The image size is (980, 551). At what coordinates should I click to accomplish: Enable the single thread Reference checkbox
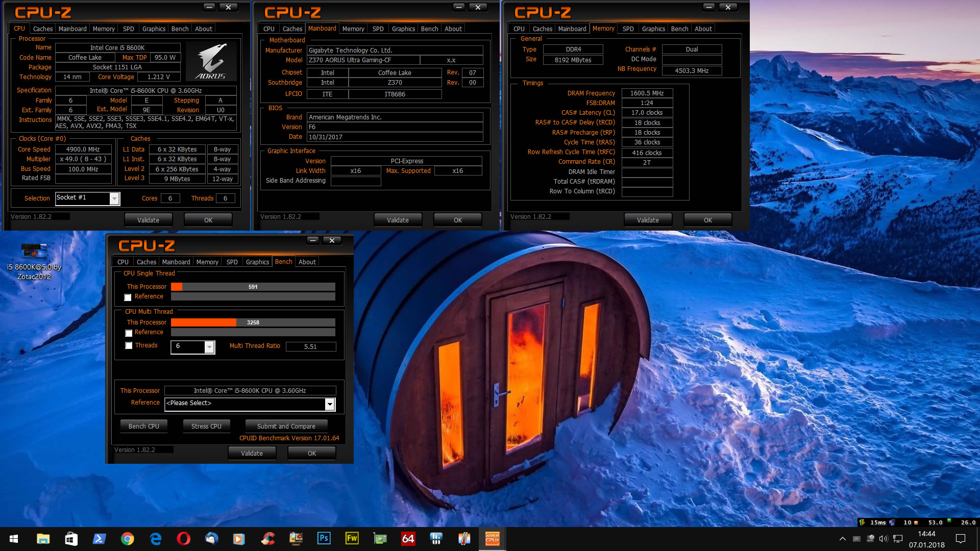tap(128, 297)
